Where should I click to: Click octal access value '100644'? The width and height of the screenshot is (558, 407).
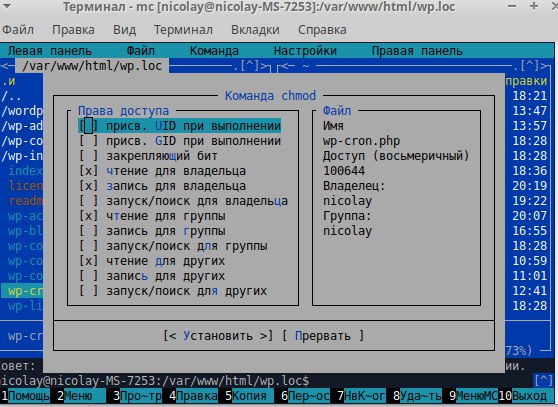coord(344,171)
